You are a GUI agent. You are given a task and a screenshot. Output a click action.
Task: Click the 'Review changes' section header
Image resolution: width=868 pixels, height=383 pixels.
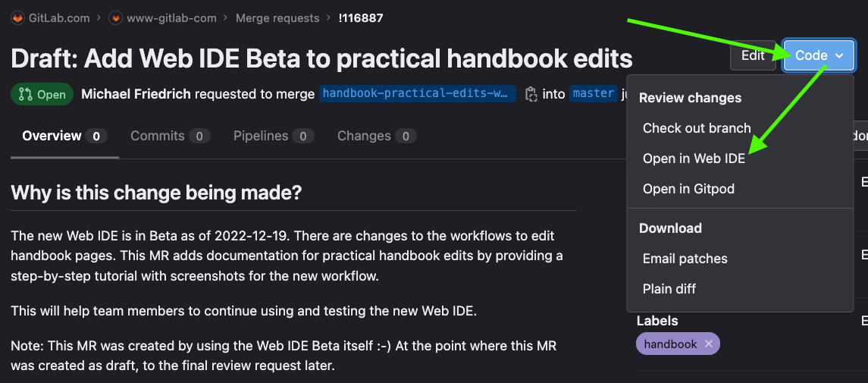pos(690,98)
